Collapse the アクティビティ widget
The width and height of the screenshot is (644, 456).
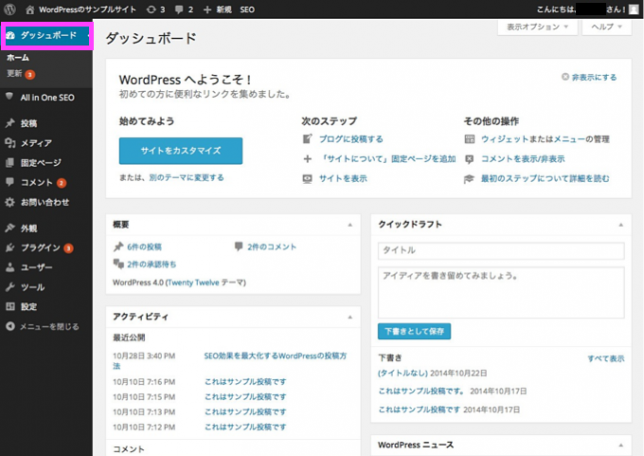350,317
